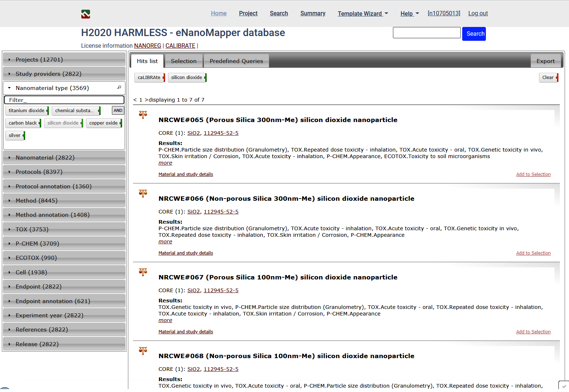Remove the caLIBRAte filter tag via red marker
Screen dimensions: 569x392
pyautogui.click(x=164, y=78)
